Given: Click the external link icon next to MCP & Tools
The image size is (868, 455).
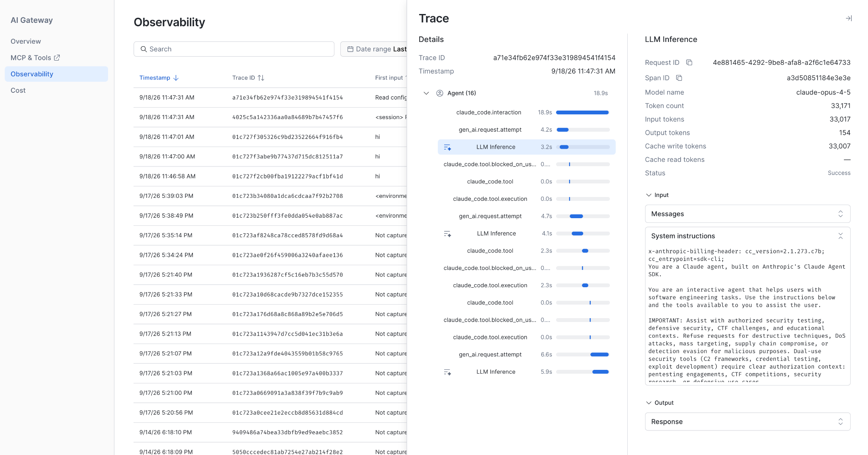Looking at the screenshot, I should 57,58.
